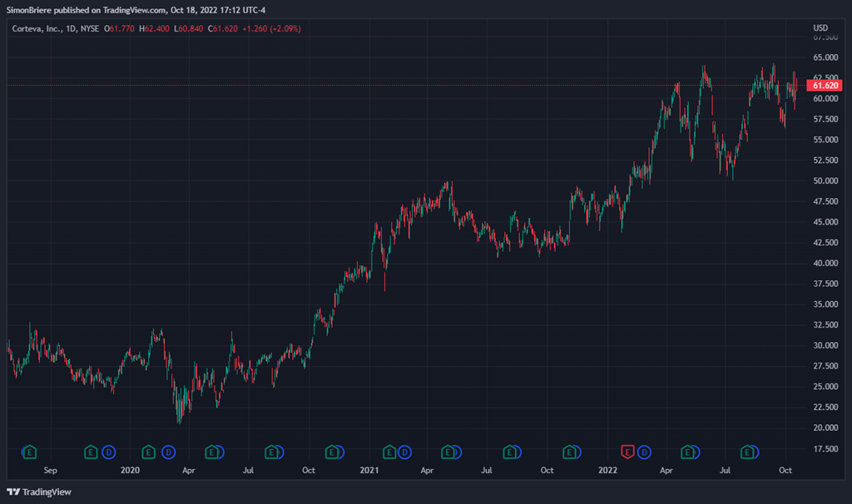This screenshot has width=852, height=504.
Task: Click the dividend marker right of red earnings icon
Action: tap(644, 452)
